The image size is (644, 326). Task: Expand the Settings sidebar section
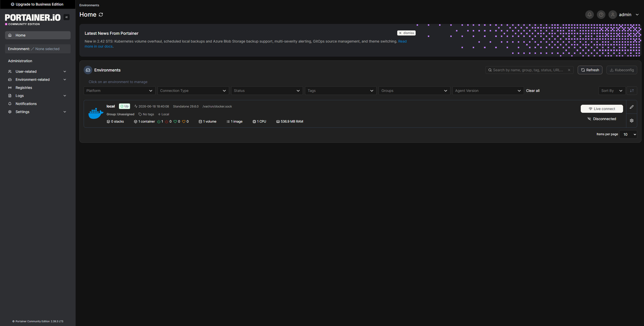coord(38,112)
